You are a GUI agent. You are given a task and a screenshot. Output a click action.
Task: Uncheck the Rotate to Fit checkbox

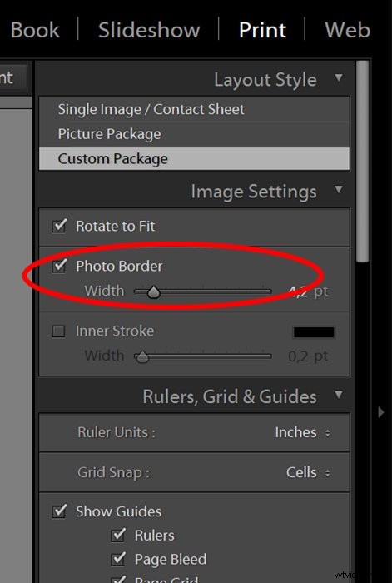point(59,226)
